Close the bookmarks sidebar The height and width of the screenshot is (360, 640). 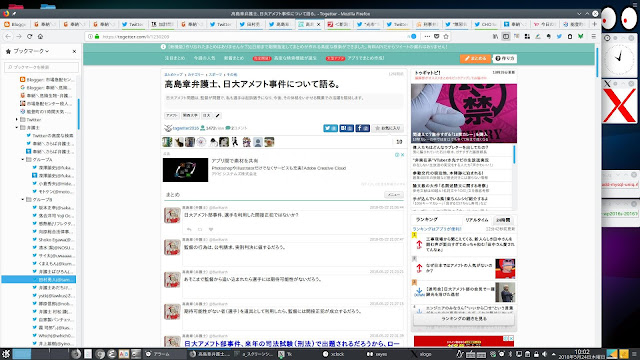point(74,51)
